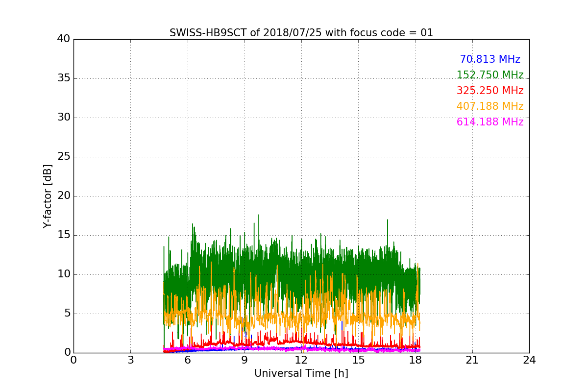Screen dimensions: 588x392
Task: Click the x-axis tick value 24
Action: point(529,360)
